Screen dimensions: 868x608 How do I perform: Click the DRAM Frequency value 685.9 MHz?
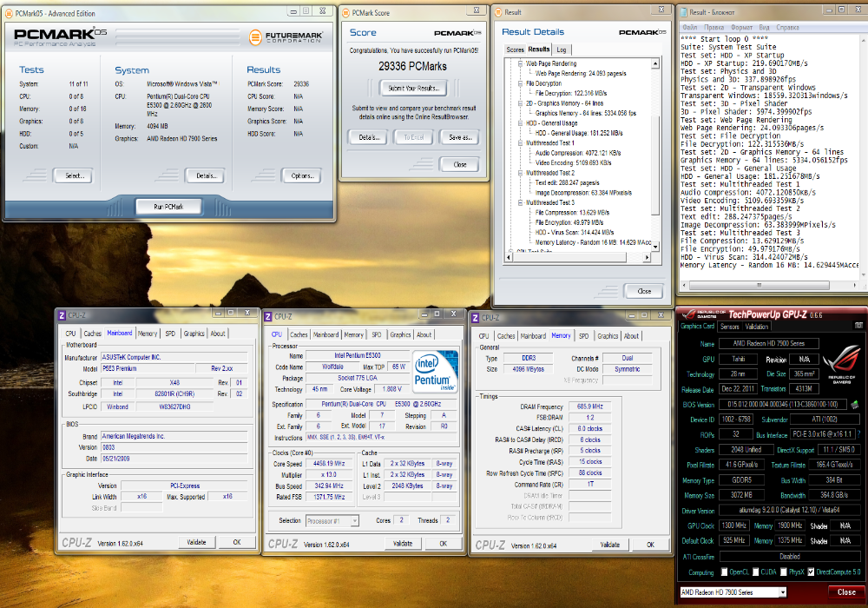click(590, 406)
